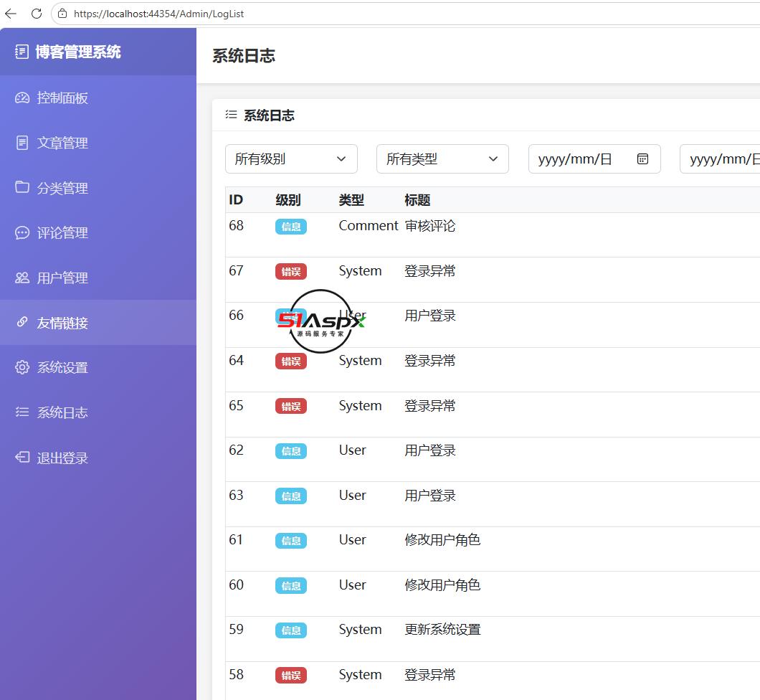Image resolution: width=760 pixels, height=700 pixels.
Task: Click the logout arrow icon
Action: click(22, 457)
